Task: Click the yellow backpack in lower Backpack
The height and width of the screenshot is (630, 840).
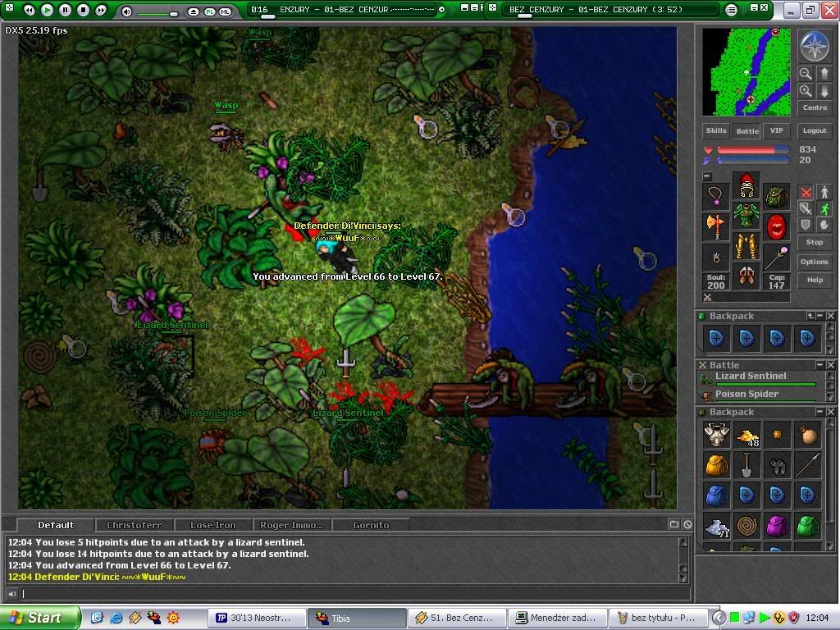Action: pyautogui.click(x=716, y=465)
